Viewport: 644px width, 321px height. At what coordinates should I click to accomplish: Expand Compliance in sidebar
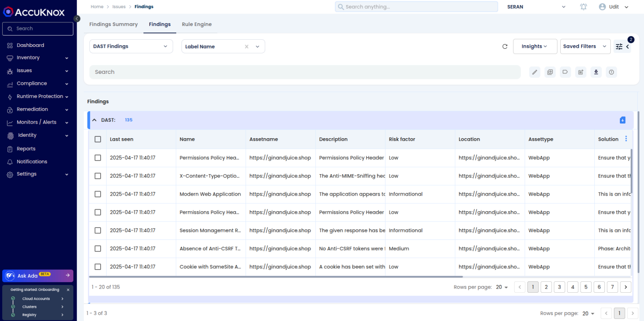(38, 83)
